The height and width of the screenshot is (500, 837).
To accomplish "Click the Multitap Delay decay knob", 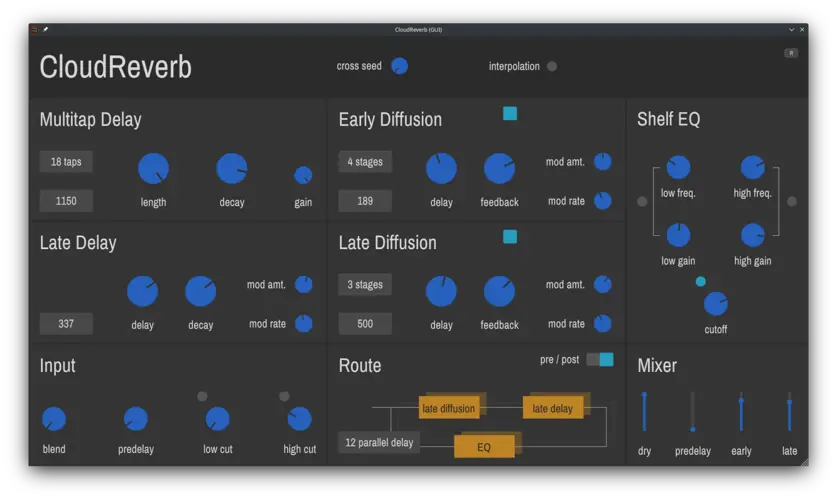I will (231, 169).
